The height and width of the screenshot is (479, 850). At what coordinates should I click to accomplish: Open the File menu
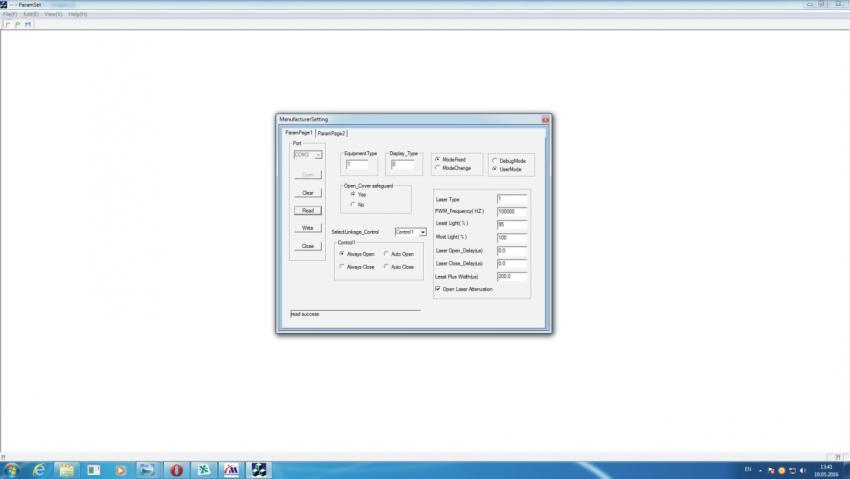click(x=9, y=14)
